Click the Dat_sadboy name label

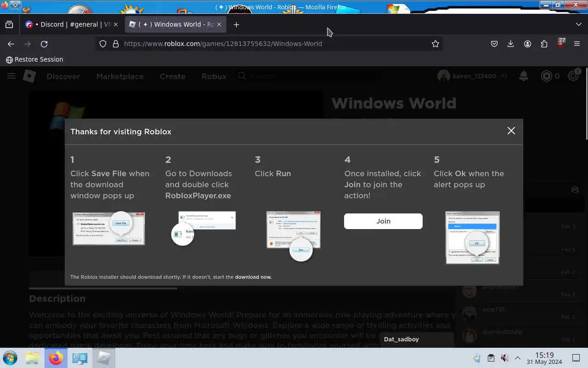401,339
